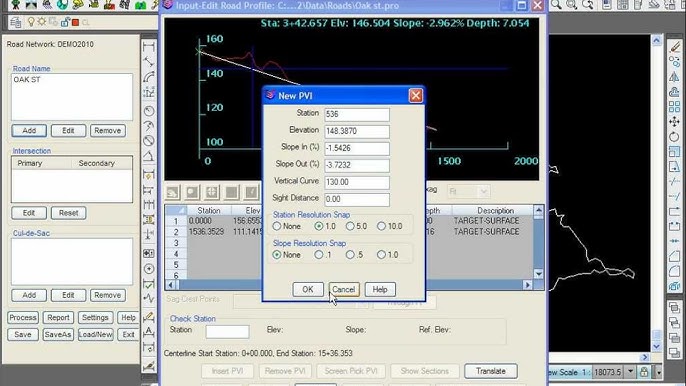Click the Sight Distance input field
The image size is (686, 386).
357,199
